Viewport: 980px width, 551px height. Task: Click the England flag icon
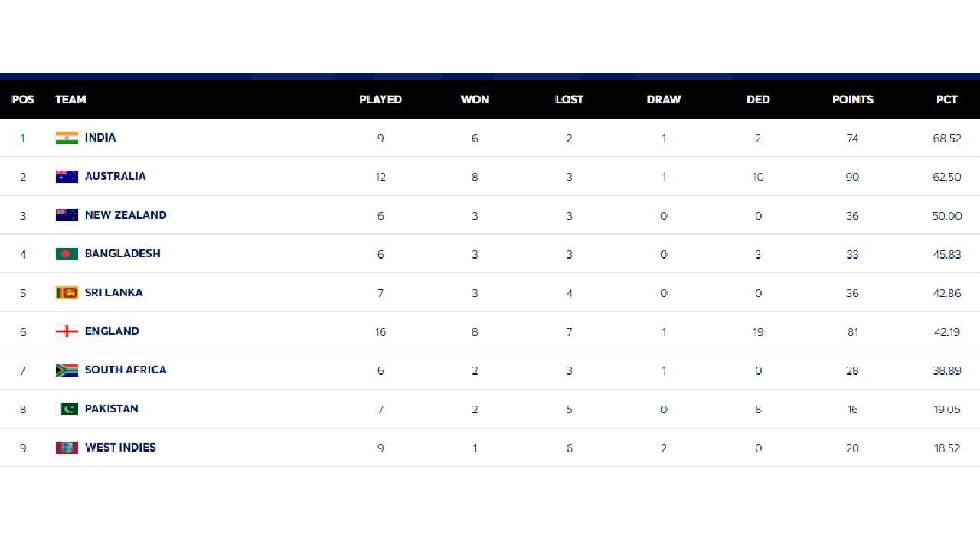pyautogui.click(x=67, y=331)
